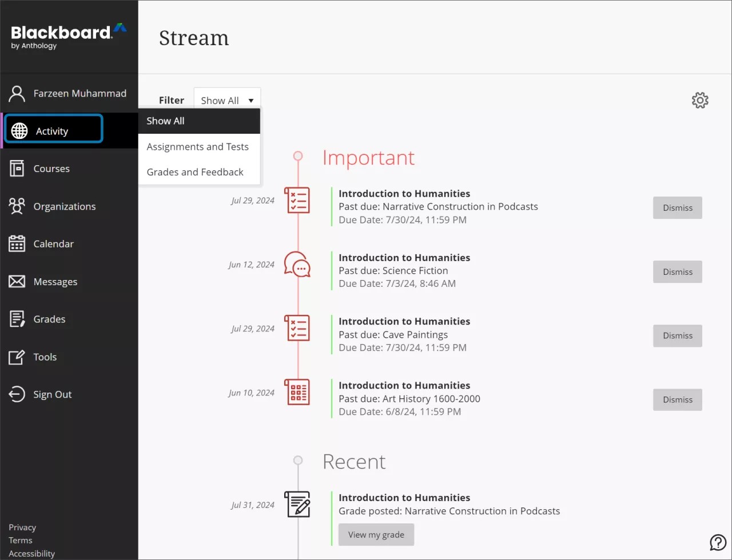
Task: Open Tools from the left sidebar
Action: (x=17, y=357)
